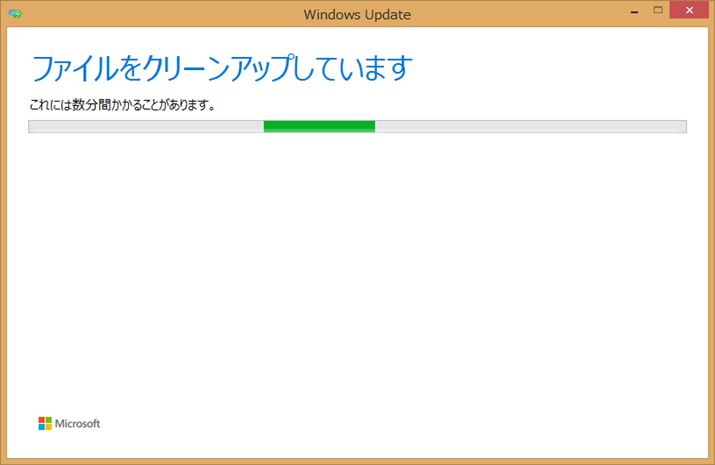Image resolution: width=715 pixels, height=465 pixels.
Task: Click the heading ファイルをクリーンアップしています
Action: pos(222,69)
